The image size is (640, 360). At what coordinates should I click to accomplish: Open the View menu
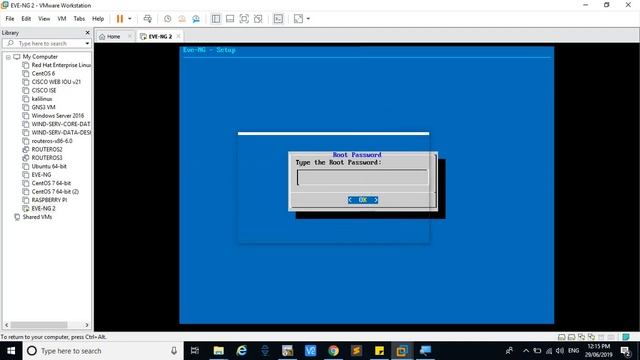click(x=44, y=19)
